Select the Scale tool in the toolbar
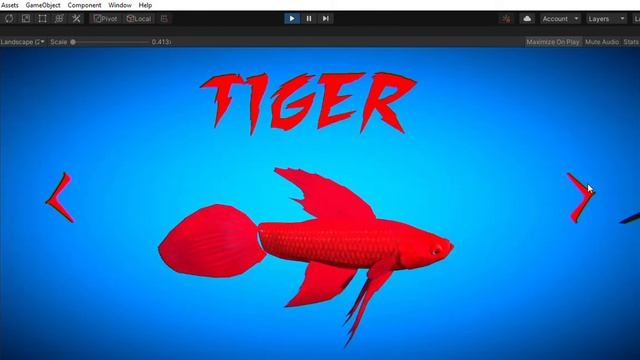Viewport: 640px width, 360px height. (x=26, y=19)
